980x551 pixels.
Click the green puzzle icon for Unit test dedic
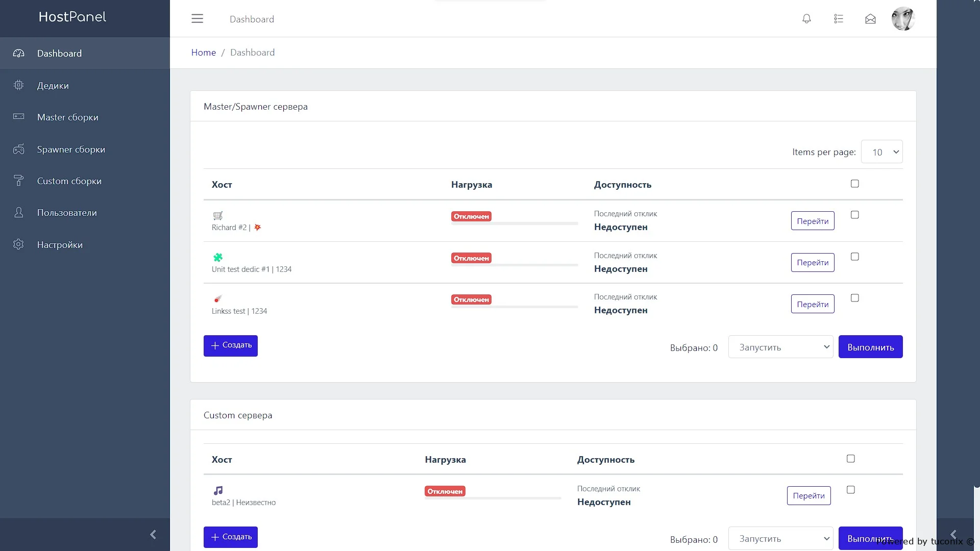tap(218, 257)
